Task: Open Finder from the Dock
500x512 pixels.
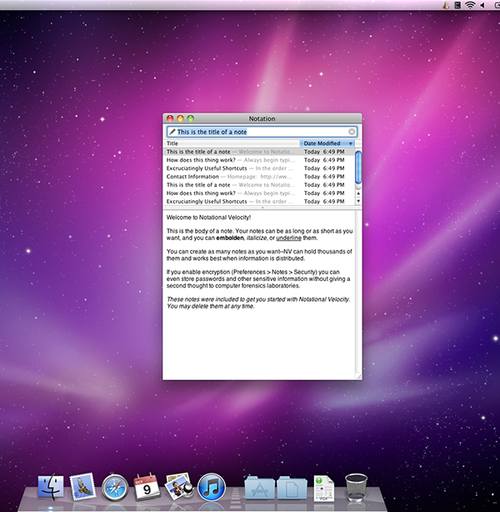Action: [51, 487]
